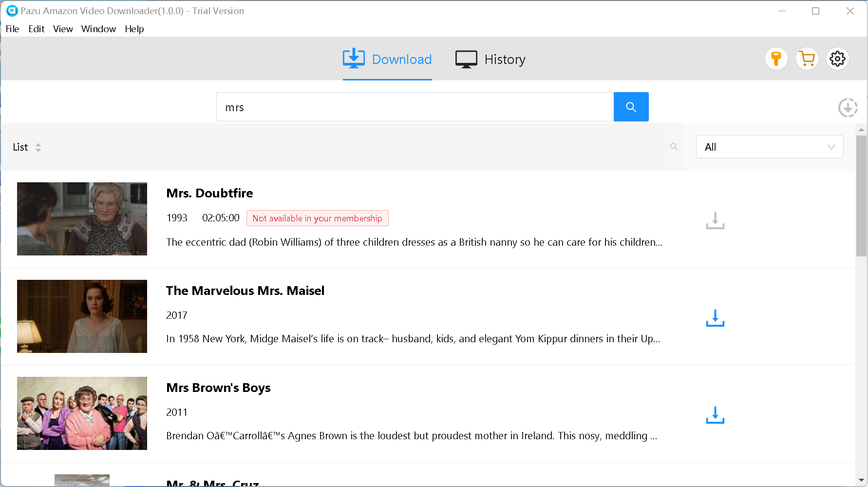Click the small search icon in the list toolbar

[x=674, y=147]
